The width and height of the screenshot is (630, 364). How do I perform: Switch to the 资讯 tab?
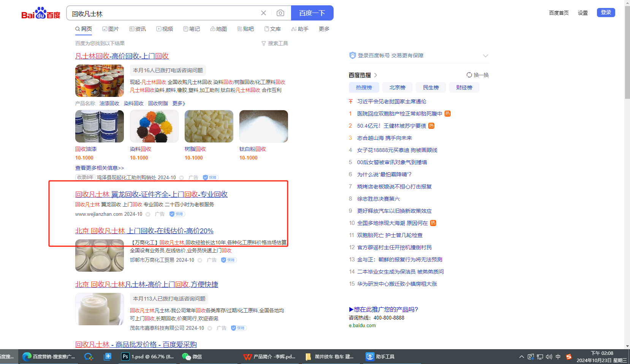(x=138, y=29)
